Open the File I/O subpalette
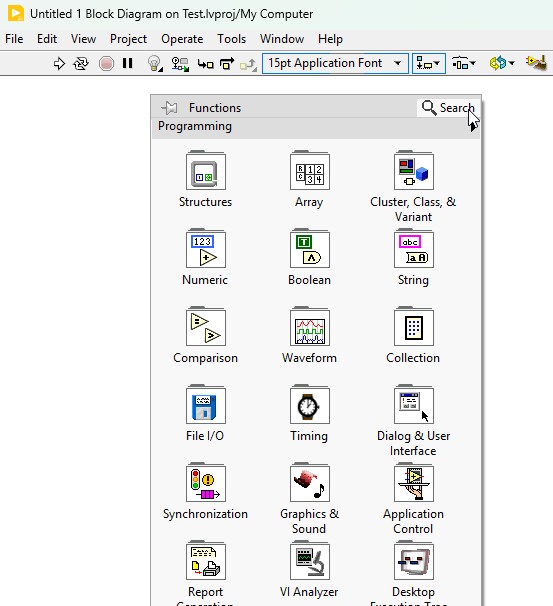The image size is (553, 606). coord(206,414)
